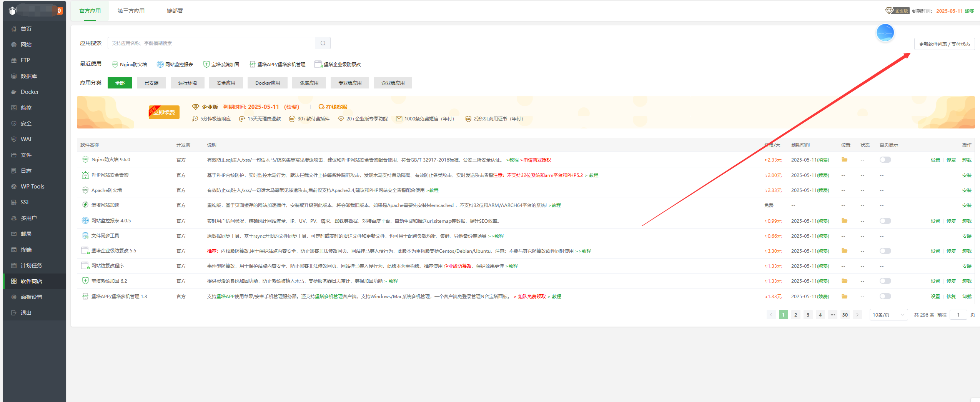Switch to the 官方应用 tab
The height and width of the screenshot is (402, 980).
click(x=90, y=11)
